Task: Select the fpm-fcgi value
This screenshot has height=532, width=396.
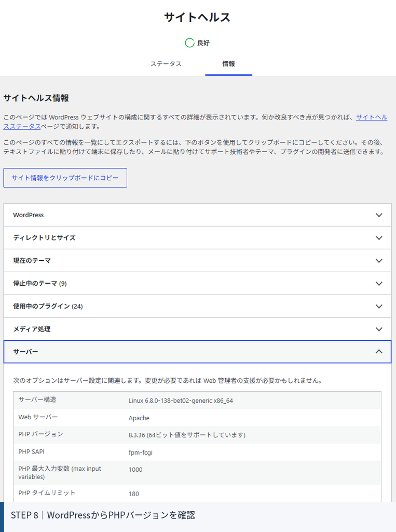Action: click(x=140, y=453)
